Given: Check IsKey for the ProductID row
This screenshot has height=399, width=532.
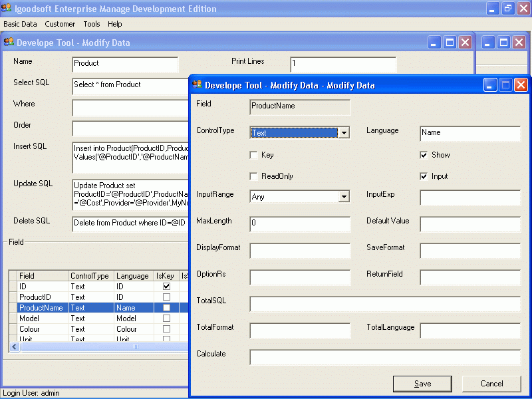Looking at the screenshot, I should [x=166, y=297].
